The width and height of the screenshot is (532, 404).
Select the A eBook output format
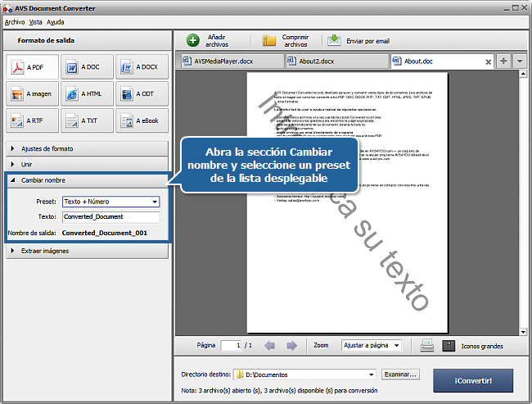click(x=142, y=120)
